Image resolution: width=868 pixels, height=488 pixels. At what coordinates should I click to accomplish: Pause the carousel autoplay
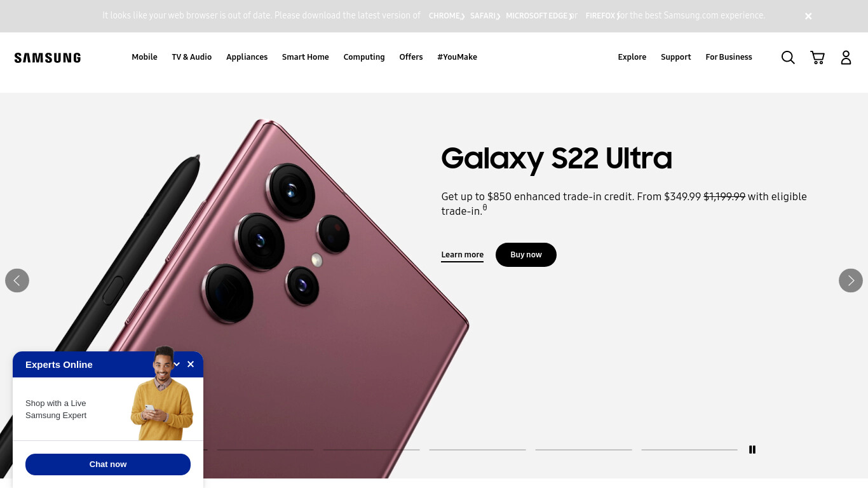pyautogui.click(x=752, y=449)
